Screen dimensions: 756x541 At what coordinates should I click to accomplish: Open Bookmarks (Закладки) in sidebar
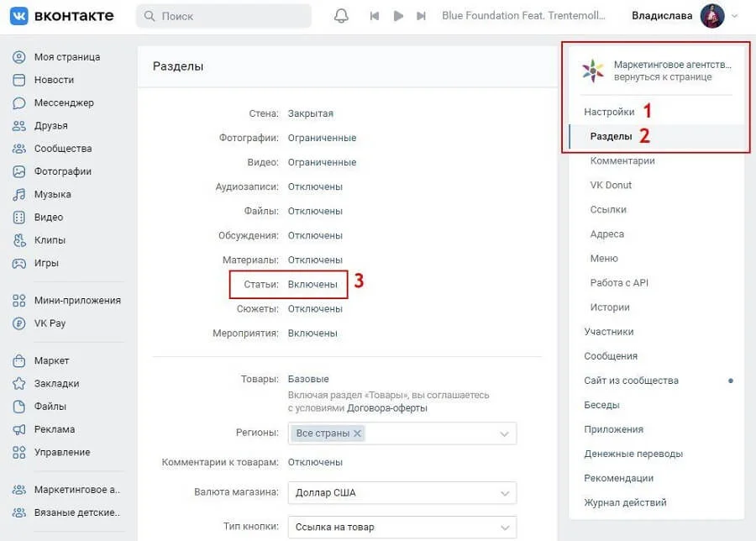coord(56,384)
